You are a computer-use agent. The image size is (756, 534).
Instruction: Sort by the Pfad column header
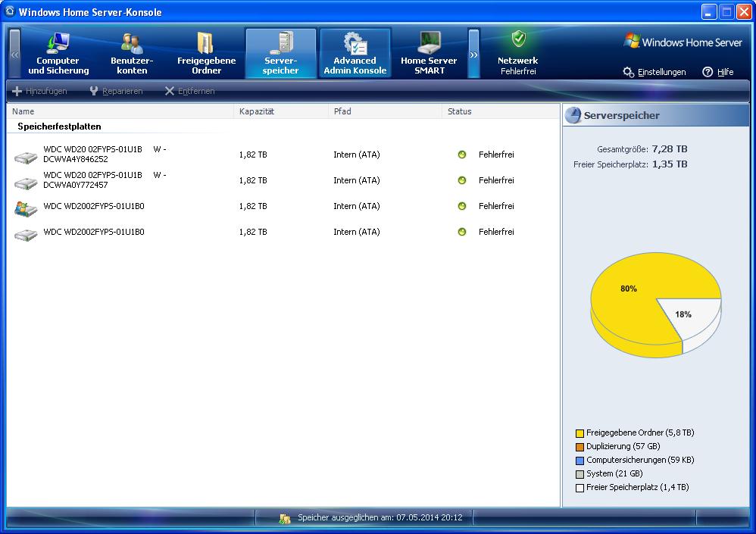[x=386, y=111]
